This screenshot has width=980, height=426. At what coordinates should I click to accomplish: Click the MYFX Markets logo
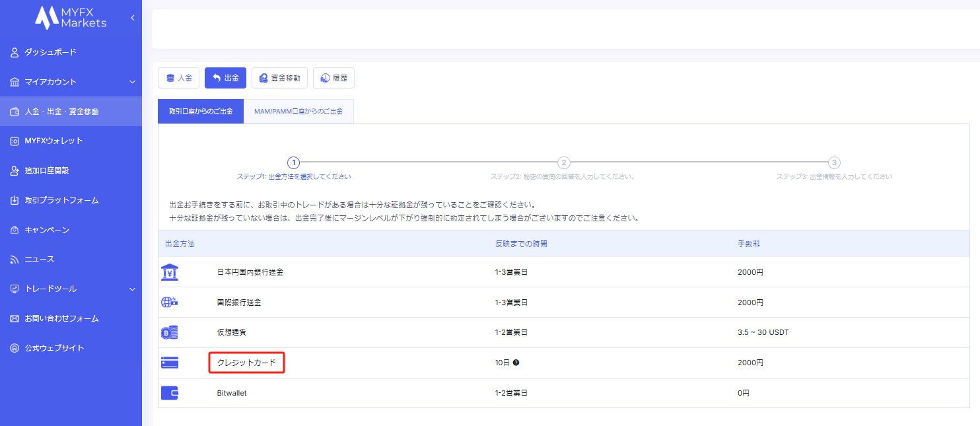click(71, 18)
